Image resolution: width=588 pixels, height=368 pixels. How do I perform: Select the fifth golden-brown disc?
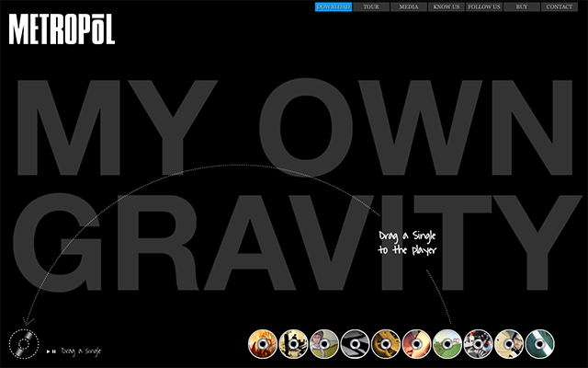click(386, 343)
